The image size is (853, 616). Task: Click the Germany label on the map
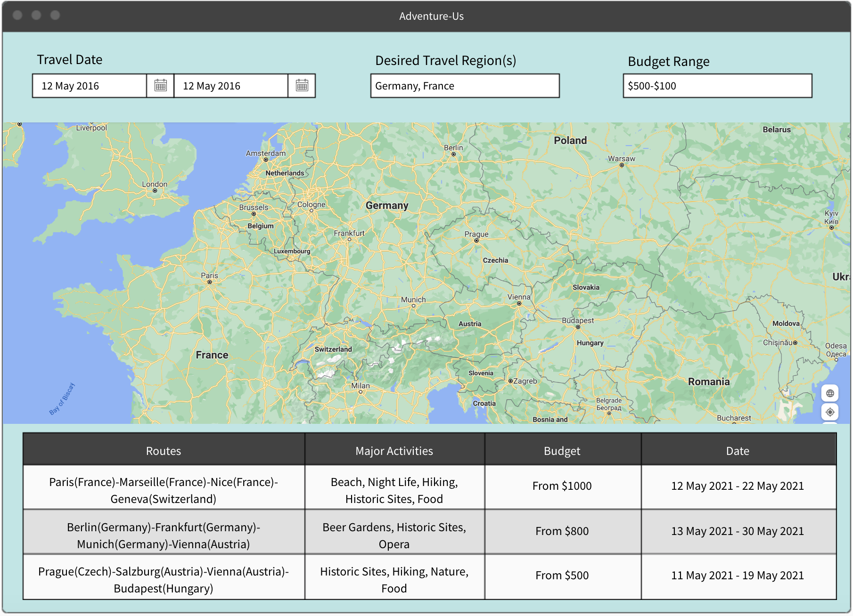pyautogui.click(x=387, y=205)
